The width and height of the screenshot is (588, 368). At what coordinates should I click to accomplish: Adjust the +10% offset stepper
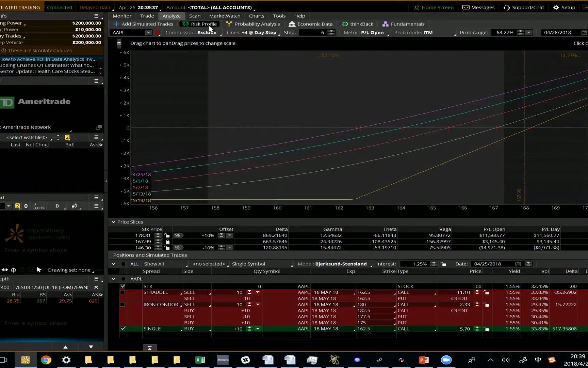[x=221, y=235]
